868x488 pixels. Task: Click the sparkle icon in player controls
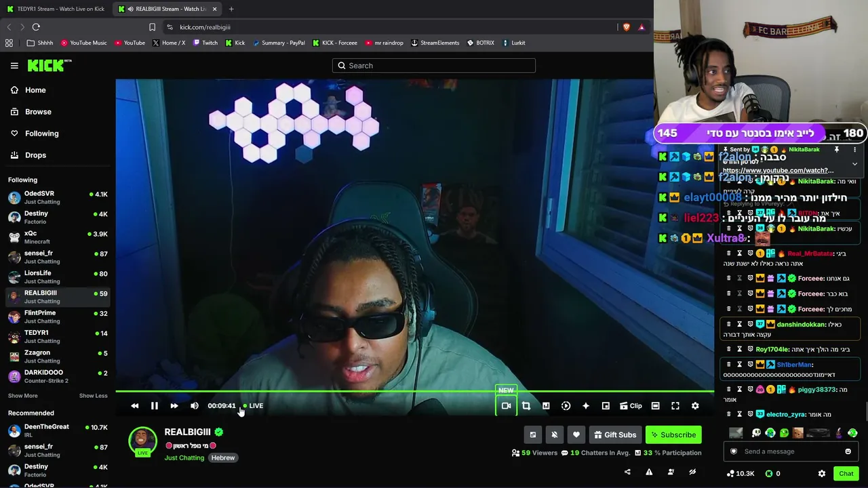pos(586,406)
